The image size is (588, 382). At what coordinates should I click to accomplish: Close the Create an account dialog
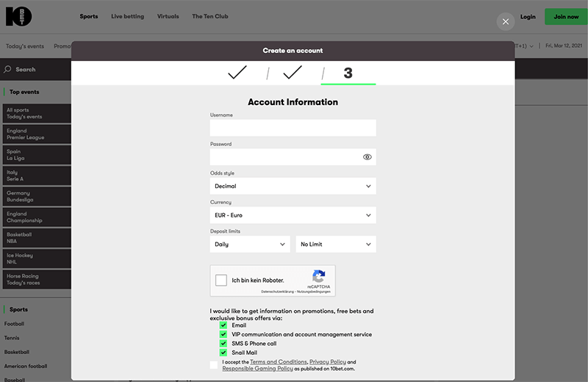click(505, 21)
